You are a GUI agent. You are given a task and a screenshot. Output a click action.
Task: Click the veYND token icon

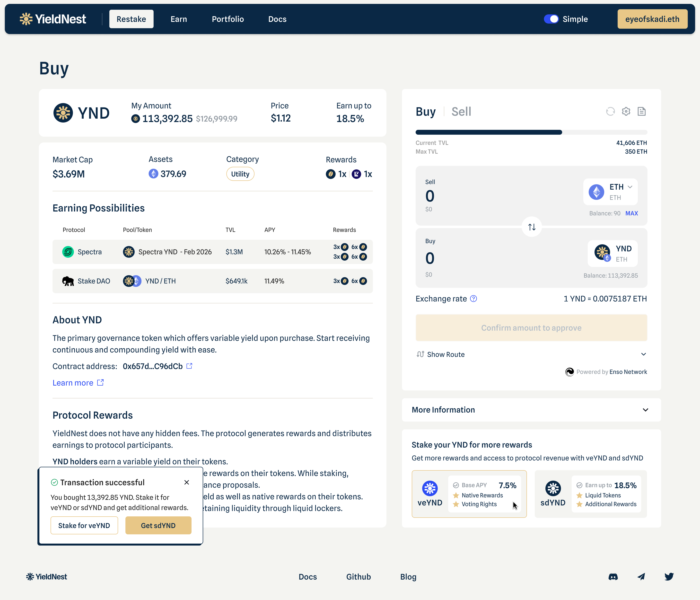click(430, 488)
